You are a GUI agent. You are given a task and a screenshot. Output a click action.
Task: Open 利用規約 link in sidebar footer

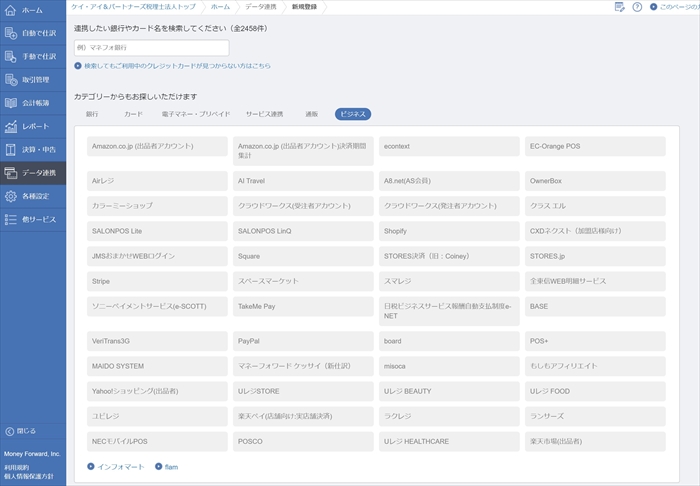tap(17, 467)
